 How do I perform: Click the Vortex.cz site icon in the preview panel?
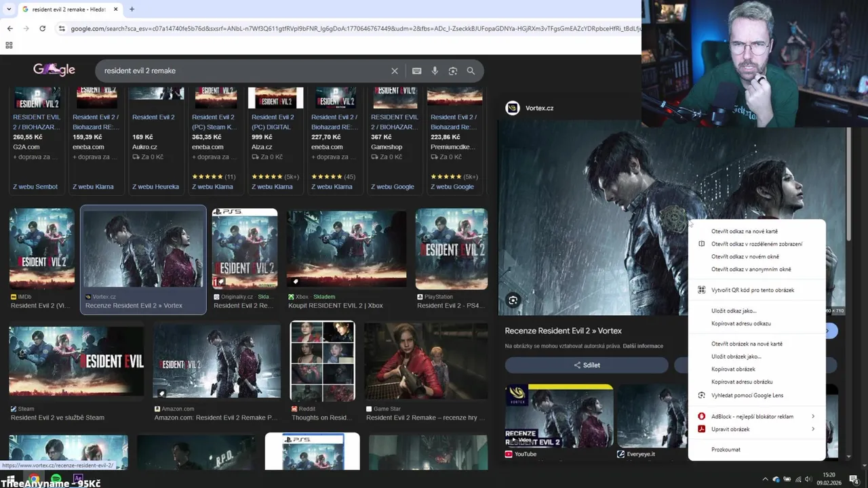(513, 108)
